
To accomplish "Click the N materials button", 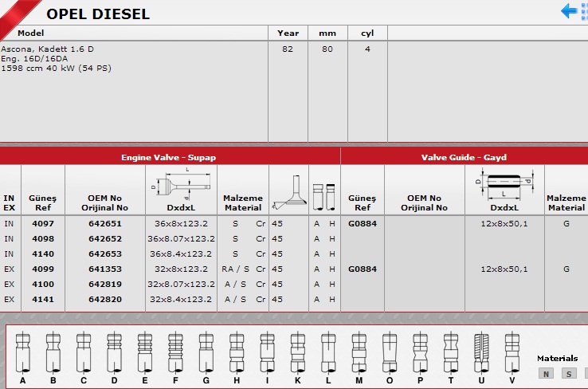I will [546, 373].
